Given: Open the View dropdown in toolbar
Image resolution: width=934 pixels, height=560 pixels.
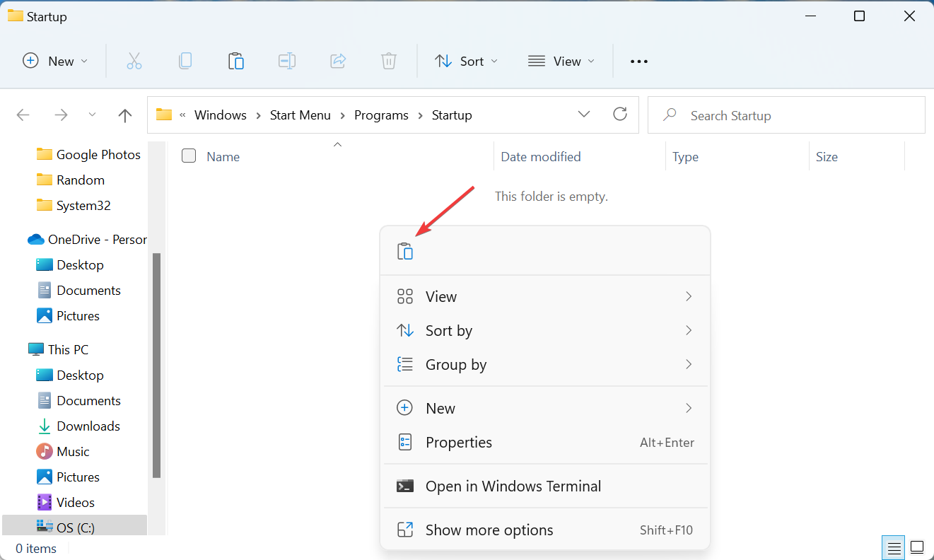Looking at the screenshot, I should coord(561,61).
